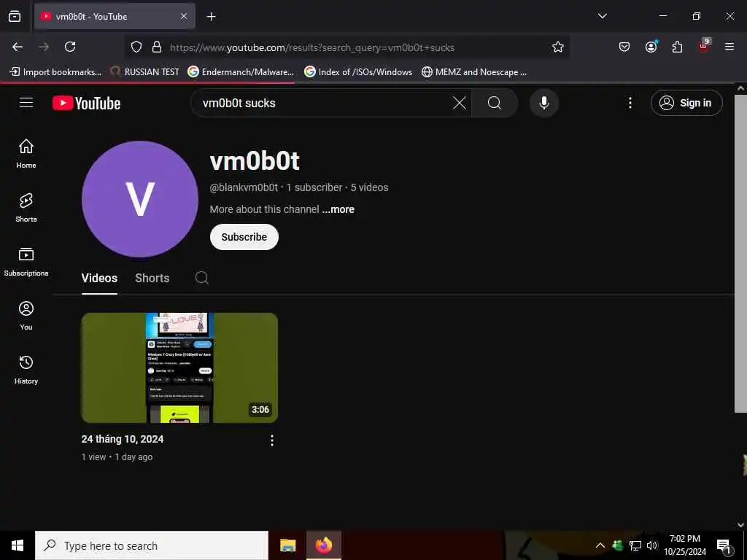The height and width of the screenshot is (560, 747).
Task: Open Subscriptions in the sidebar
Action: pyautogui.click(x=26, y=262)
